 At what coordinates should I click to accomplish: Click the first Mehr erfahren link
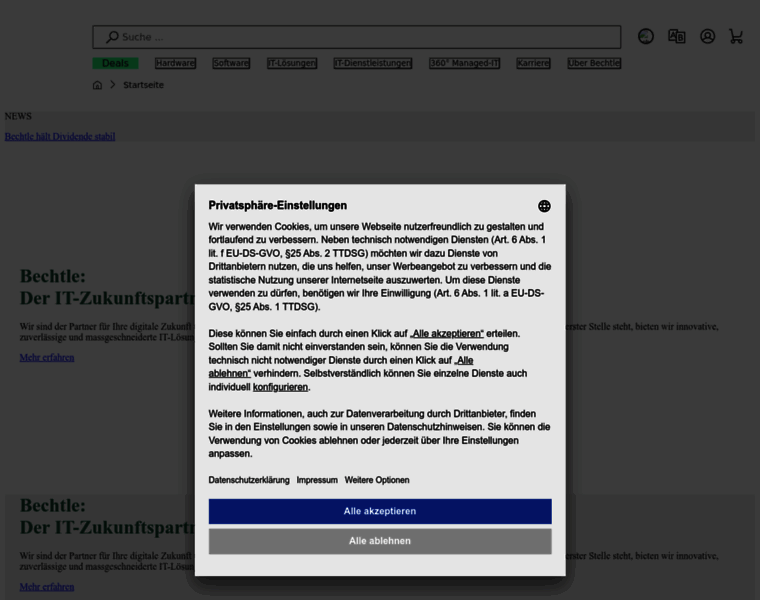(47, 358)
